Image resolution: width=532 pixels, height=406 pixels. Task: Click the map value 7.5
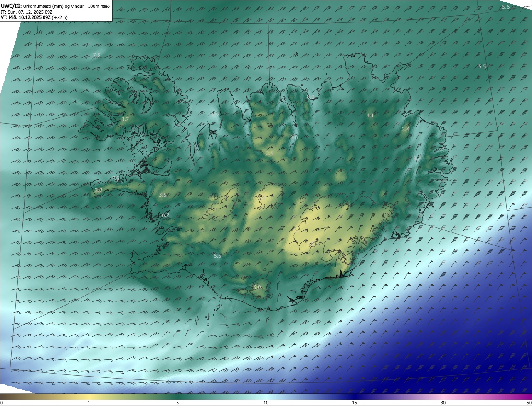(x=96, y=55)
